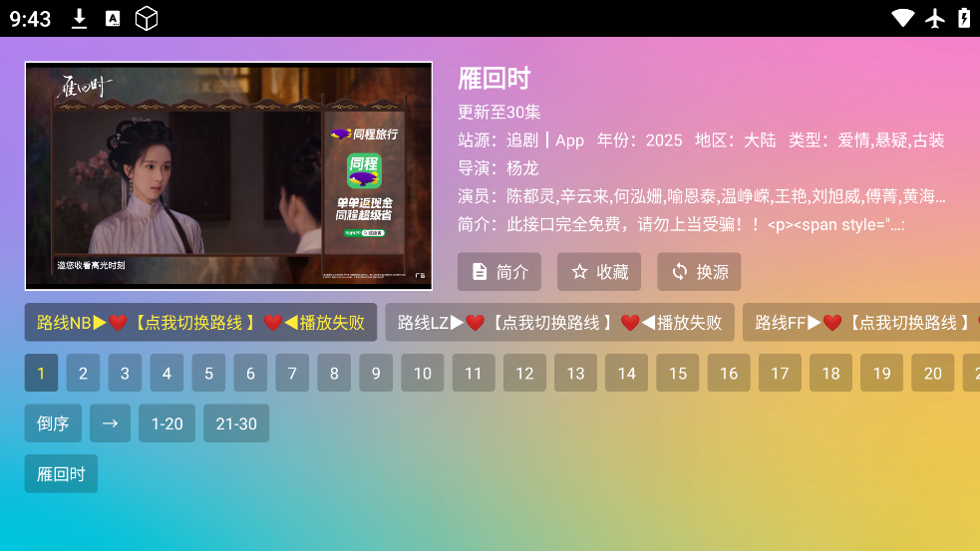Image resolution: width=980 pixels, height=551 pixels.
Task: Play episode 18
Action: [831, 373]
